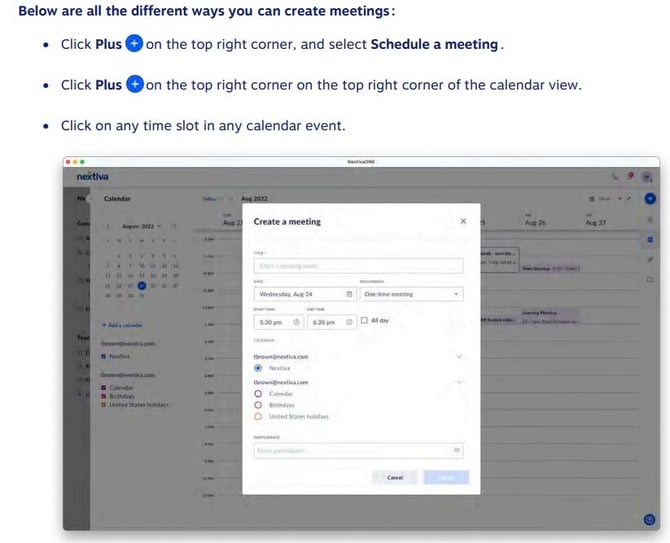Open the One-time meeting recurrence dropdown
The width and height of the screenshot is (670, 543).
(x=411, y=295)
